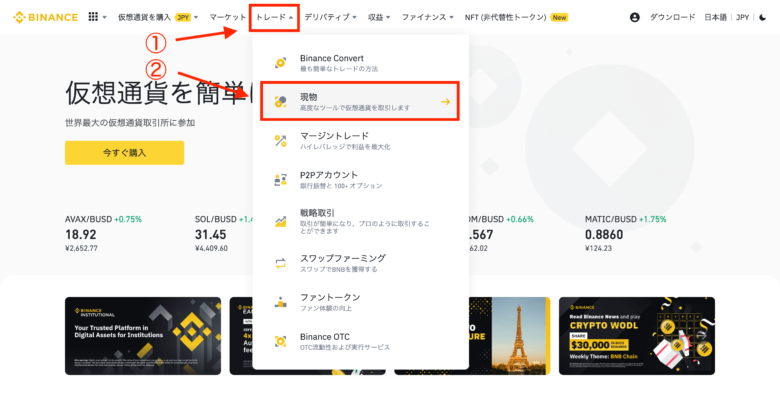Expand the 収益 dropdown
Image resolution: width=780 pixels, height=395 pixels.
(x=379, y=17)
